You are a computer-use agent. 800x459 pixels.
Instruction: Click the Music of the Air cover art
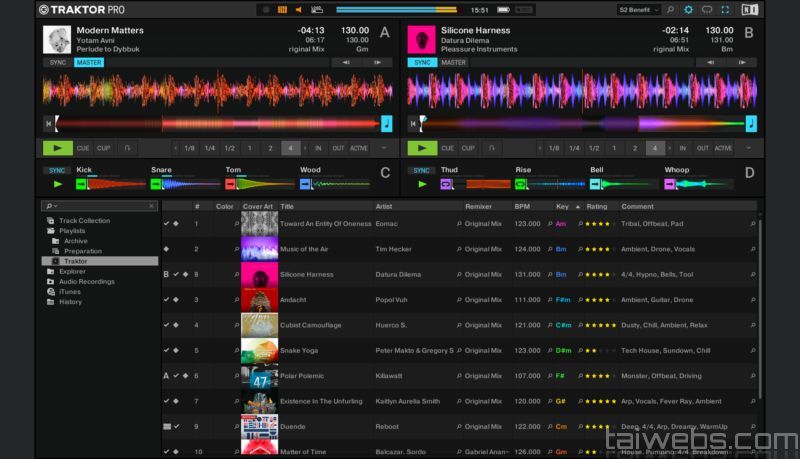coord(259,249)
